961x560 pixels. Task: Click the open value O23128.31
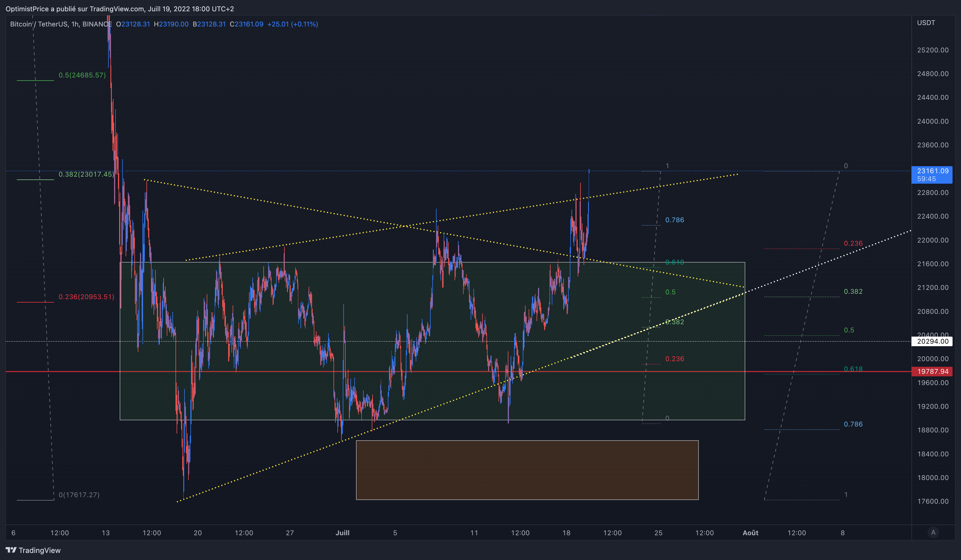click(x=133, y=24)
